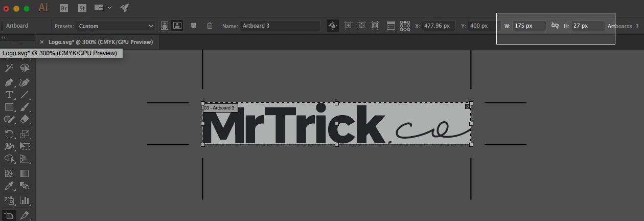Open Artboard Options icon in control bar
The image size is (644, 221).
(390, 26)
